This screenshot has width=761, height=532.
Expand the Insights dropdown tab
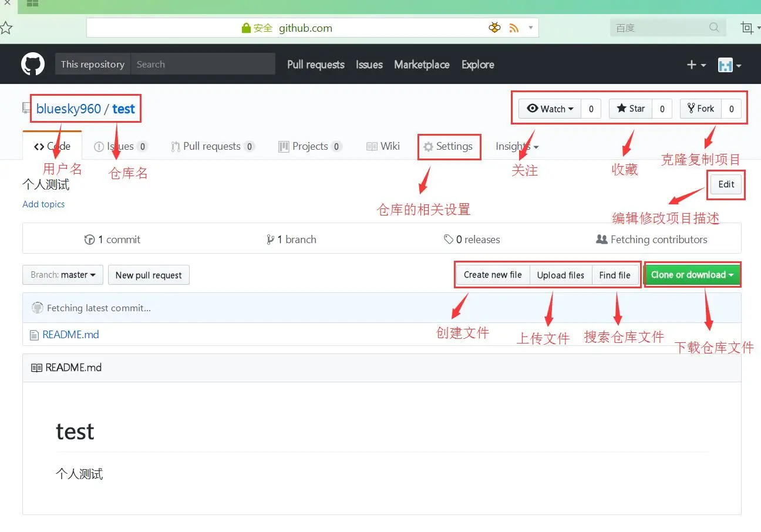(517, 146)
